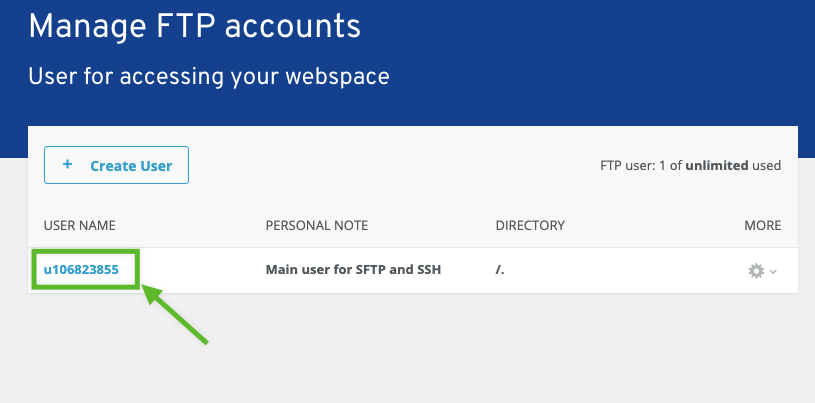
Task: Click the PERSONAL NOTE column header
Action: 317,225
